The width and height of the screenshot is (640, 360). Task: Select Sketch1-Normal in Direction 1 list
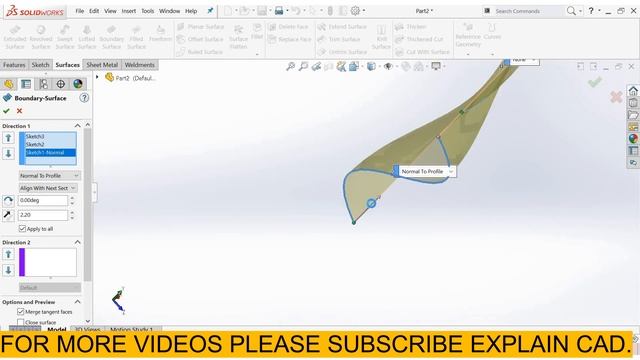[50, 153]
